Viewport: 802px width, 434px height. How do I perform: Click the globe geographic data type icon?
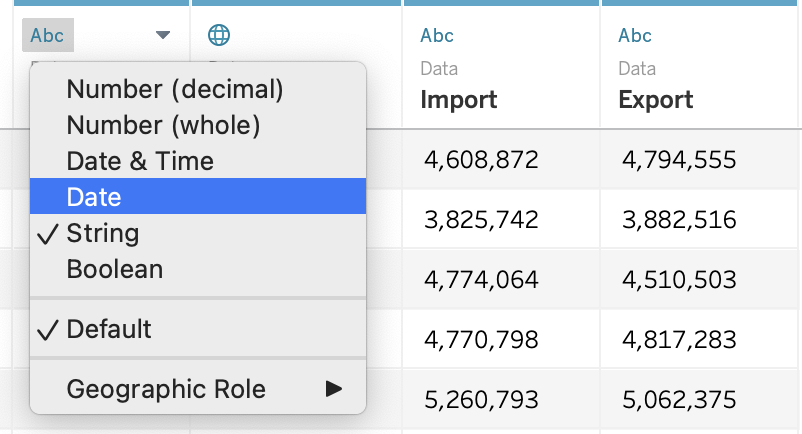coord(219,36)
